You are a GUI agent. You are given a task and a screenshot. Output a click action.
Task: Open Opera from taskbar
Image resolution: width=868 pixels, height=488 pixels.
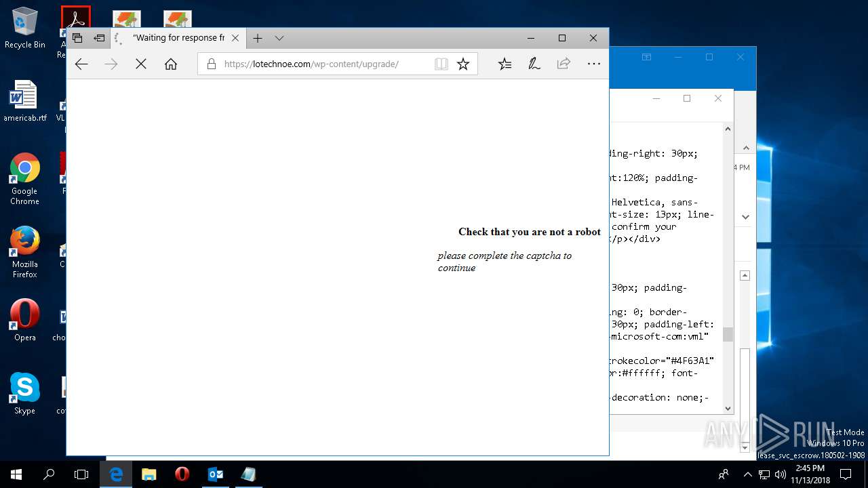[182, 474]
